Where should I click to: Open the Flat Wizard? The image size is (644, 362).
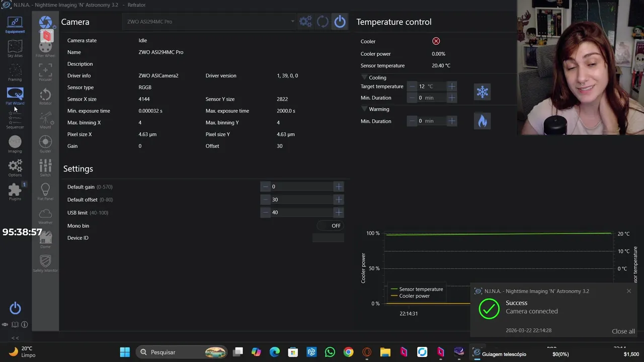point(15,97)
